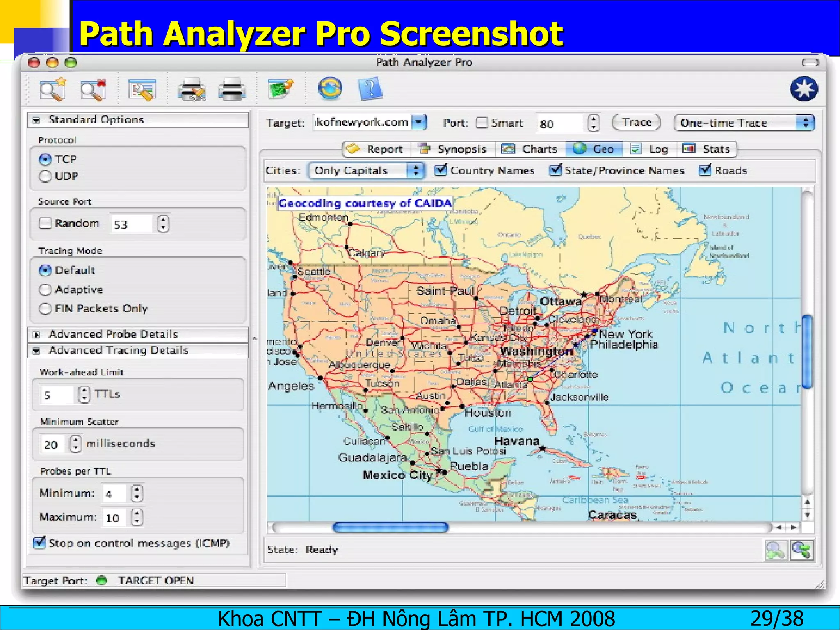Toggle the Country Names checkbox
The image size is (840, 630).
click(441, 170)
